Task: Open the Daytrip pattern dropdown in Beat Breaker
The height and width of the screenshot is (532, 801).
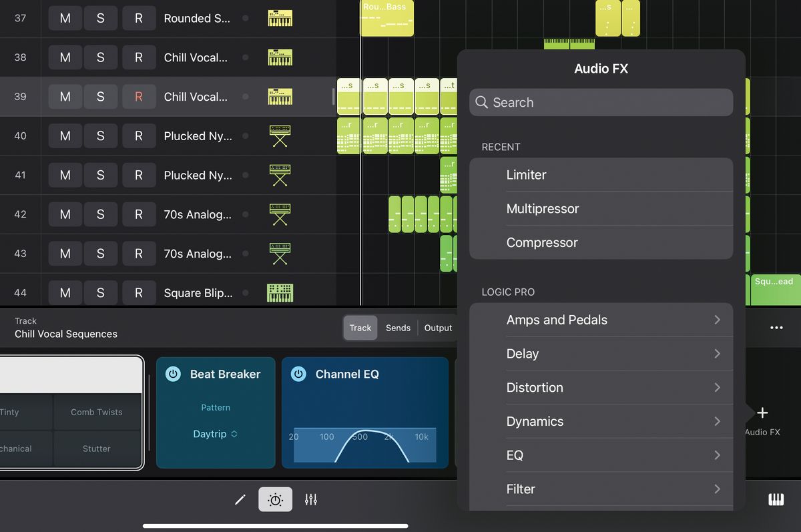Action: pyautogui.click(x=216, y=434)
